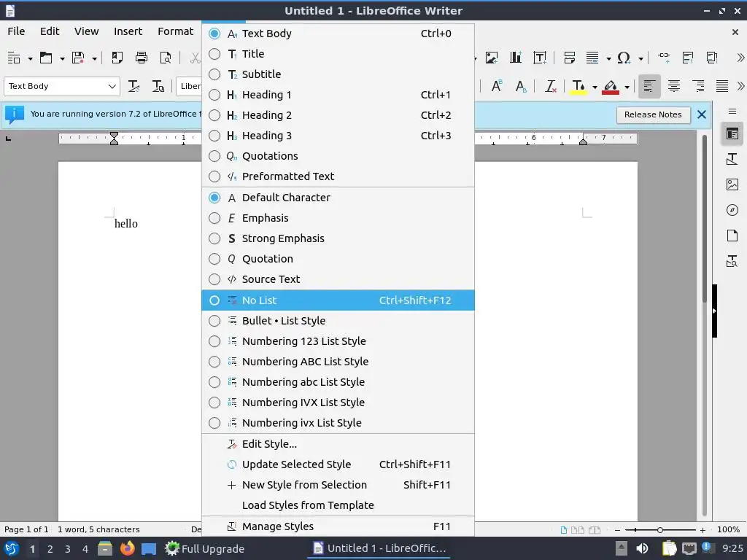Open the View menu
This screenshot has width=747, height=560.
coord(86,31)
